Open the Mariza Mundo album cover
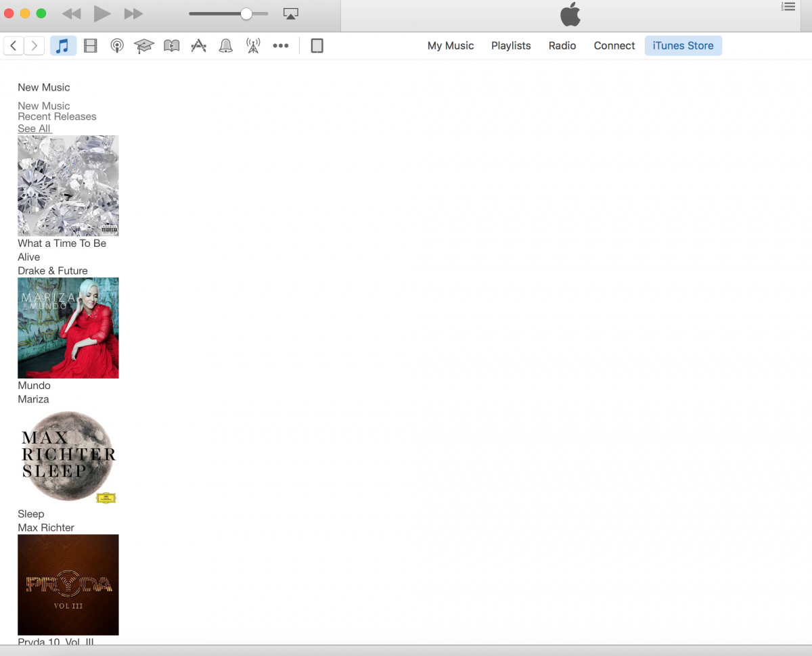 click(68, 327)
